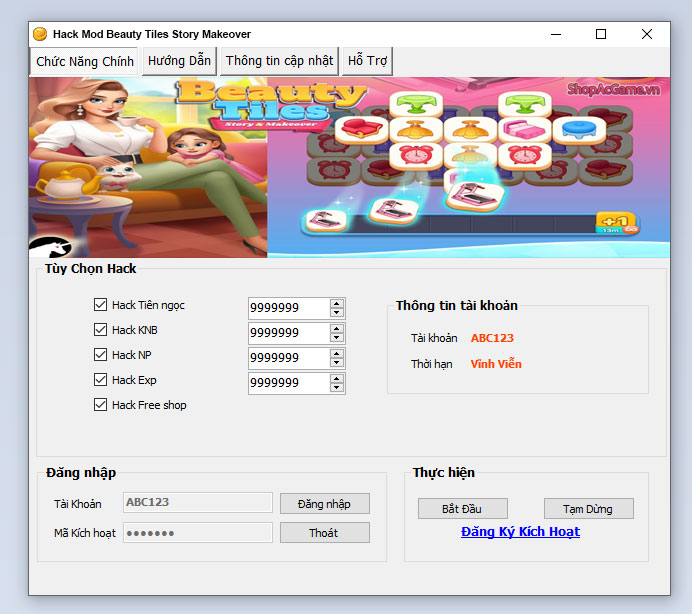Toggle the Hack Exp checkbox
693x616 pixels.
coord(100,380)
